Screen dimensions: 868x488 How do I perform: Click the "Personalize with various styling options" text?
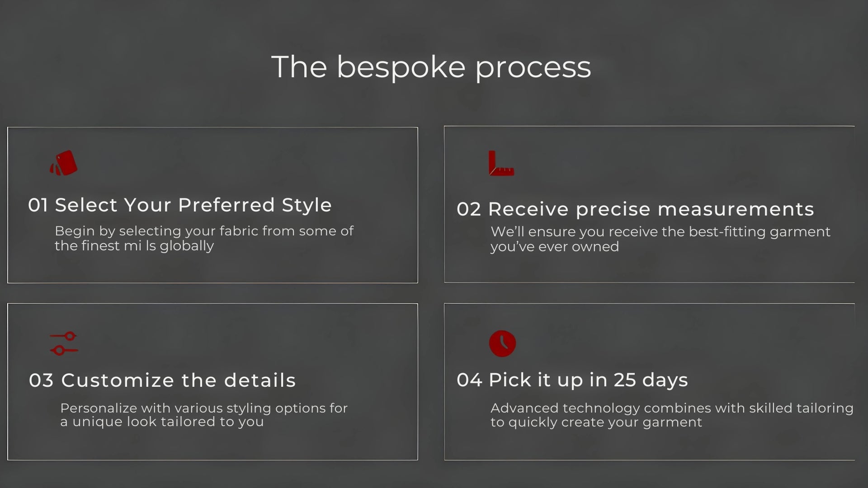204,415
